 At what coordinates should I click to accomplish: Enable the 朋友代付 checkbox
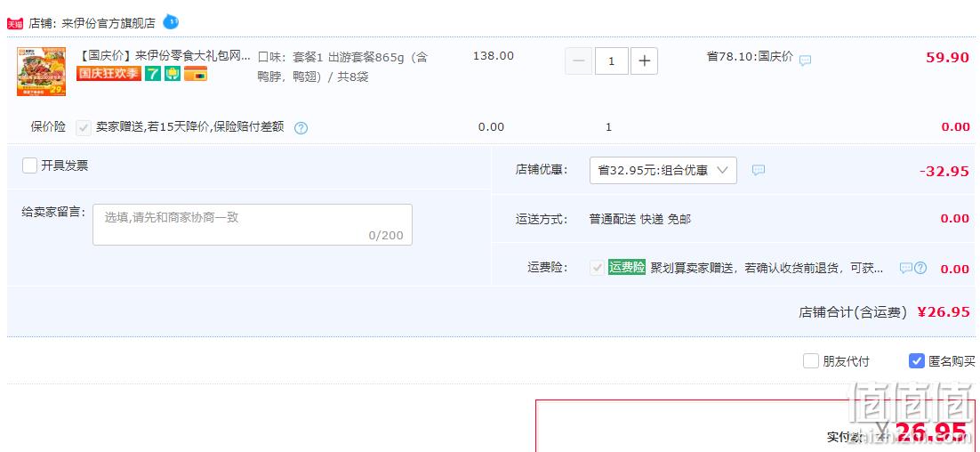tap(811, 360)
